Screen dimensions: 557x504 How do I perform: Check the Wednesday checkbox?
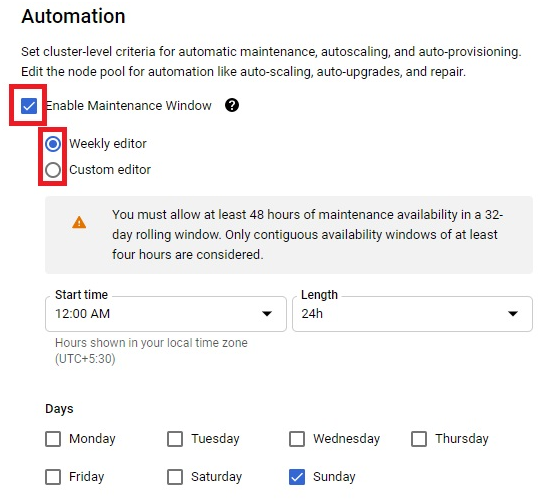pos(297,439)
